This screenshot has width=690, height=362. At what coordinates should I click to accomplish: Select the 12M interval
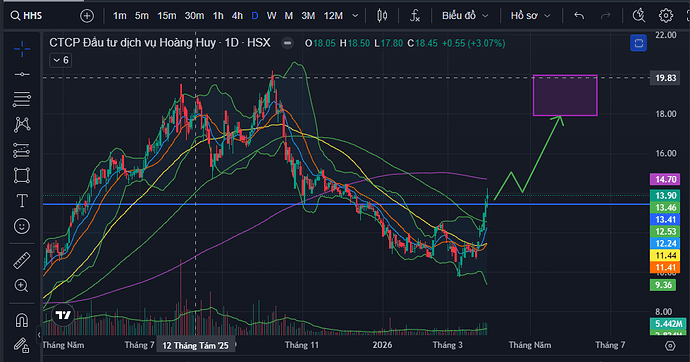(x=333, y=16)
